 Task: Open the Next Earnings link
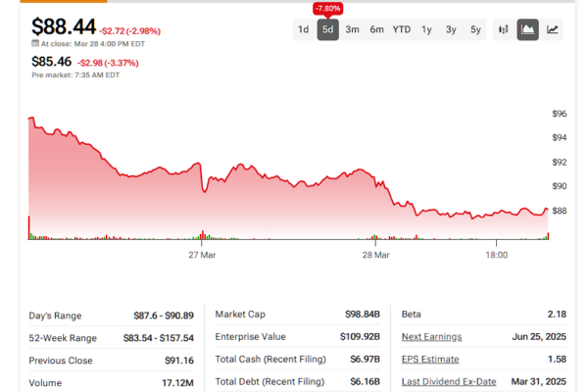431,337
